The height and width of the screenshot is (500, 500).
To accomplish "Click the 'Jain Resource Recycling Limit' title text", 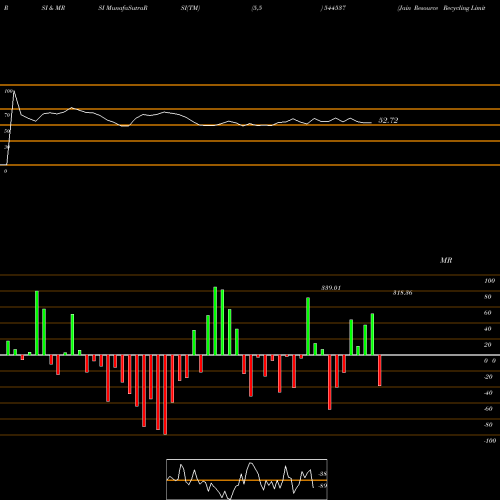I will (x=441, y=8).
